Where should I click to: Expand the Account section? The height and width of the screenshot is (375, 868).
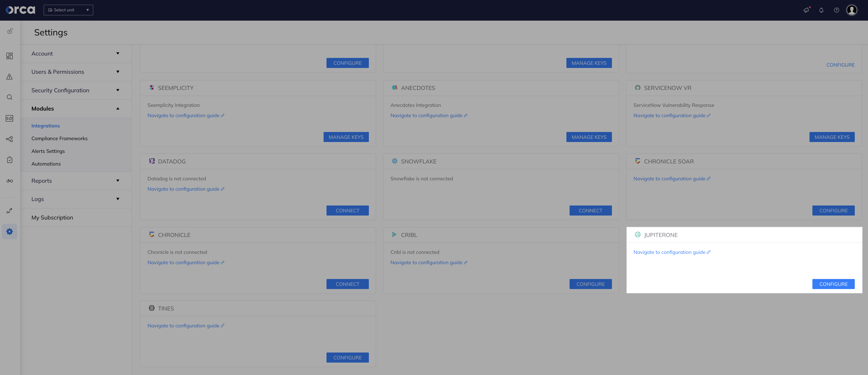(75, 53)
